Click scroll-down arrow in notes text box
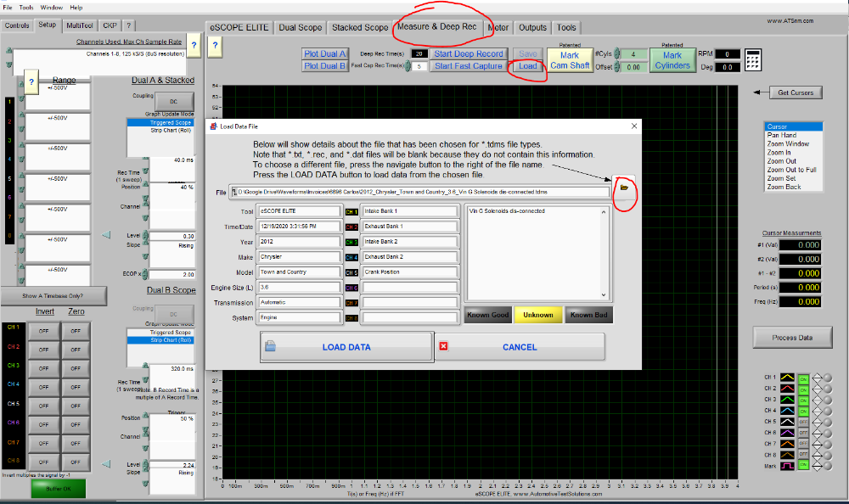Screen dimensions: 849x504 coord(604,295)
